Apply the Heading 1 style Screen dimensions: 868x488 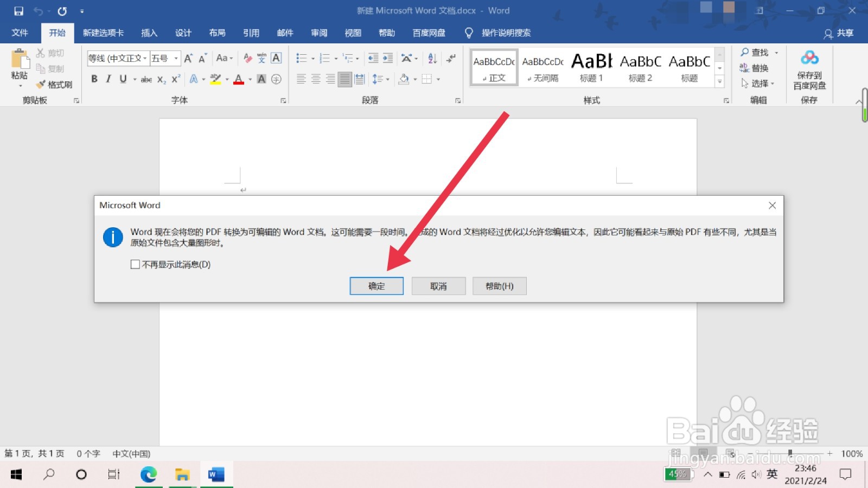(591, 68)
